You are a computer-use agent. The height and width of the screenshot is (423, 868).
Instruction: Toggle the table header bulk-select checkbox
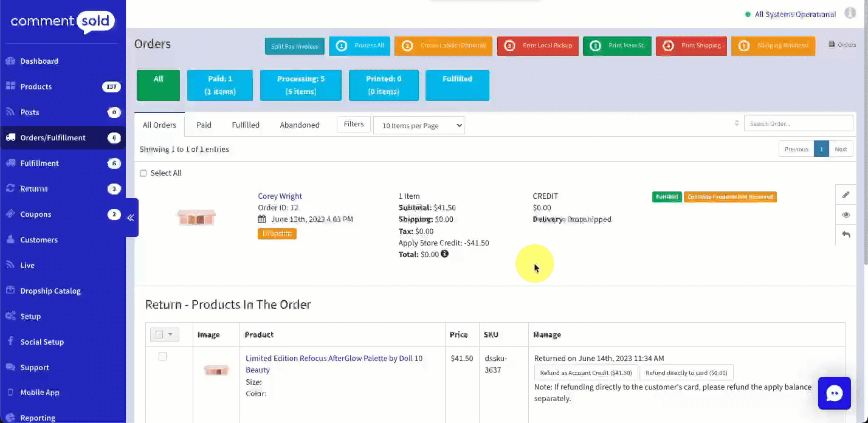point(159,334)
